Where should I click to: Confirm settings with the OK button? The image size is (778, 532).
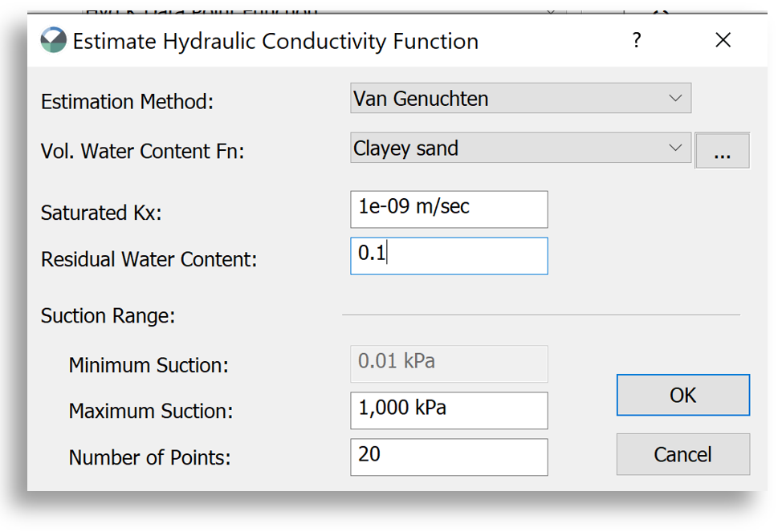tap(682, 395)
